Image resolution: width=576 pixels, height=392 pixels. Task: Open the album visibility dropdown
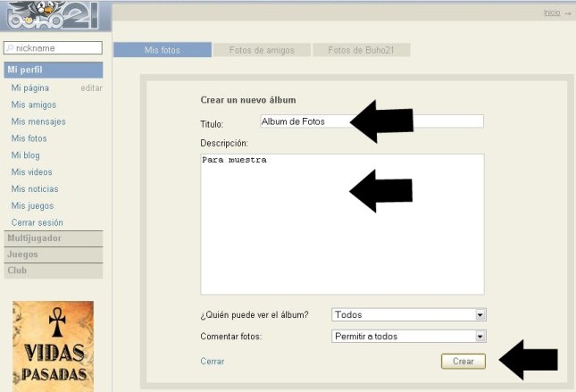408,314
